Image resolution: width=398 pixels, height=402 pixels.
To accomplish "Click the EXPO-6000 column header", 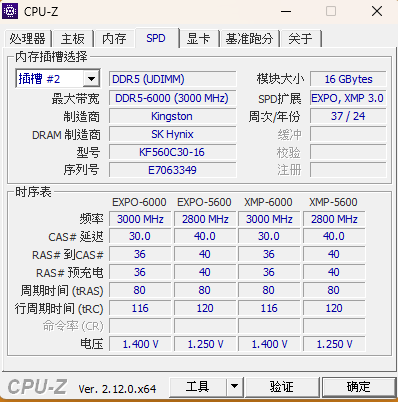I will tap(139, 202).
